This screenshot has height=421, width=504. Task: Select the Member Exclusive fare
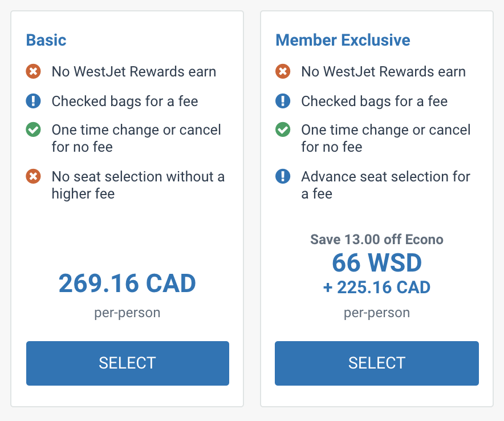coord(377,363)
